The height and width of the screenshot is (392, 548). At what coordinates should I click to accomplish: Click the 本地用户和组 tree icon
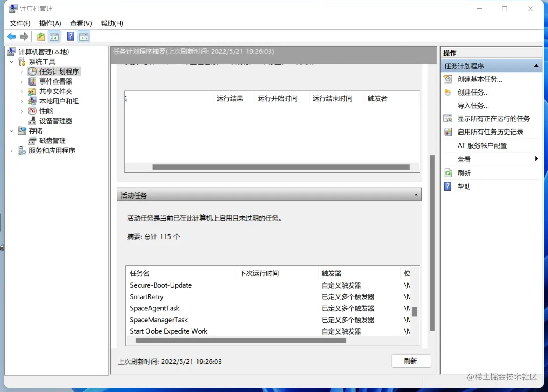pyautogui.click(x=32, y=101)
